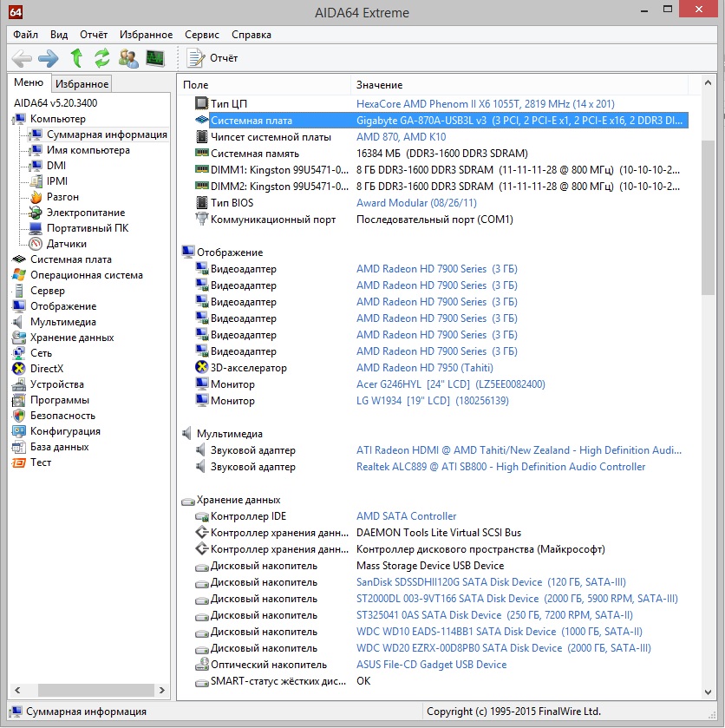Select IPMI tree item

point(57,181)
